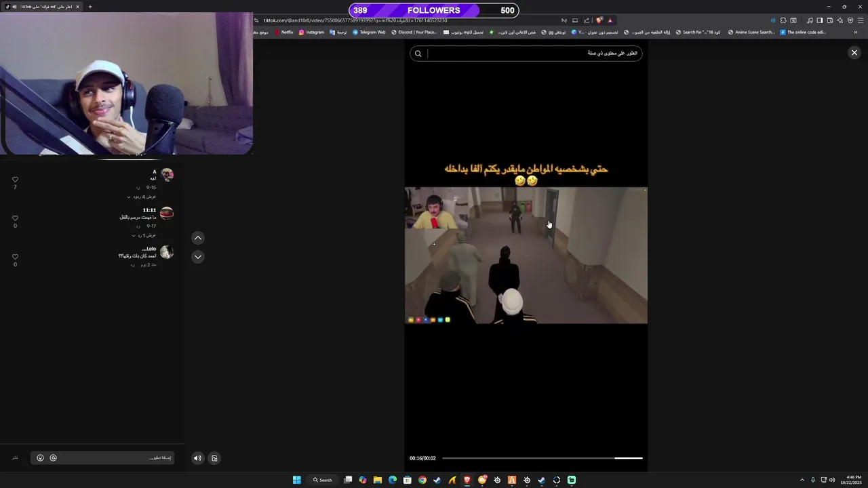Click the TikTok address bar URL
This screenshot has height=488, width=868.
pyautogui.click(x=355, y=20)
